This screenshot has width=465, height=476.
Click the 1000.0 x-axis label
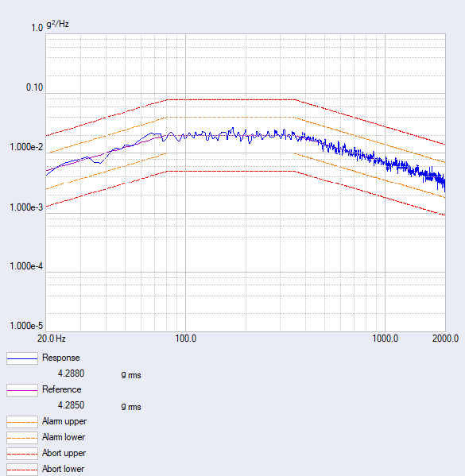(386, 339)
